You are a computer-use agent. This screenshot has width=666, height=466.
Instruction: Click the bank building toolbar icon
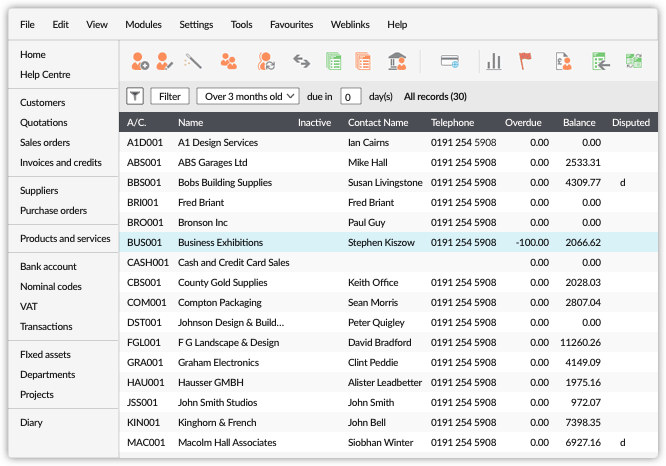397,62
